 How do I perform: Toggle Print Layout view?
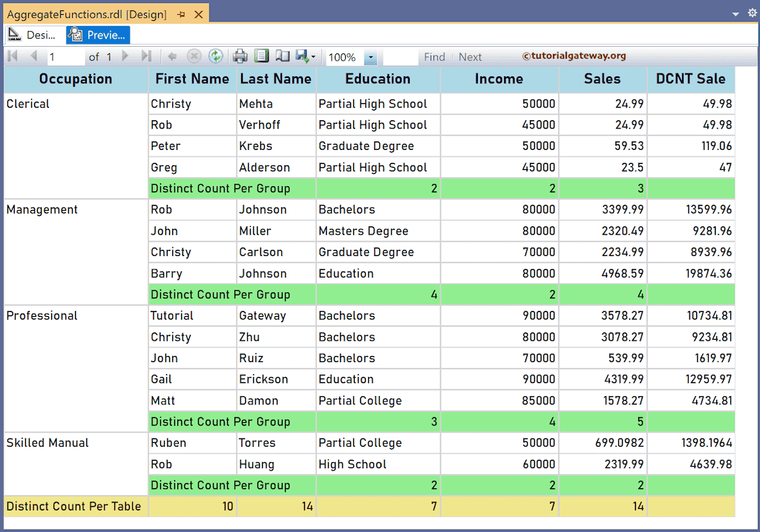click(x=263, y=56)
